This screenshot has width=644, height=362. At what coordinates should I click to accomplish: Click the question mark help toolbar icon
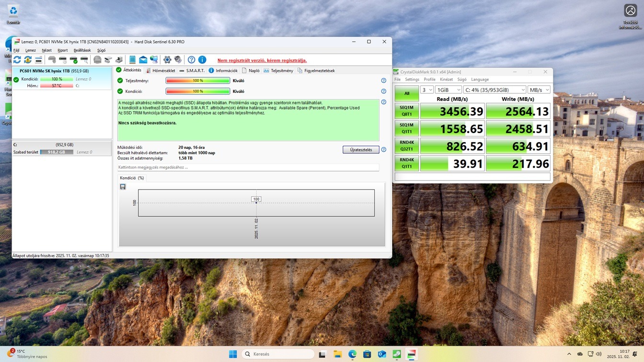(x=191, y=60)
